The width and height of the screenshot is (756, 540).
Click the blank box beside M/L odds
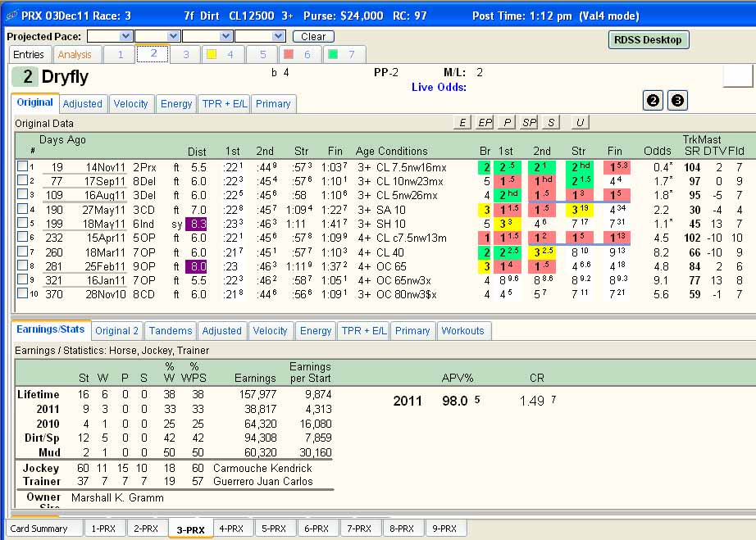(738, 76)
